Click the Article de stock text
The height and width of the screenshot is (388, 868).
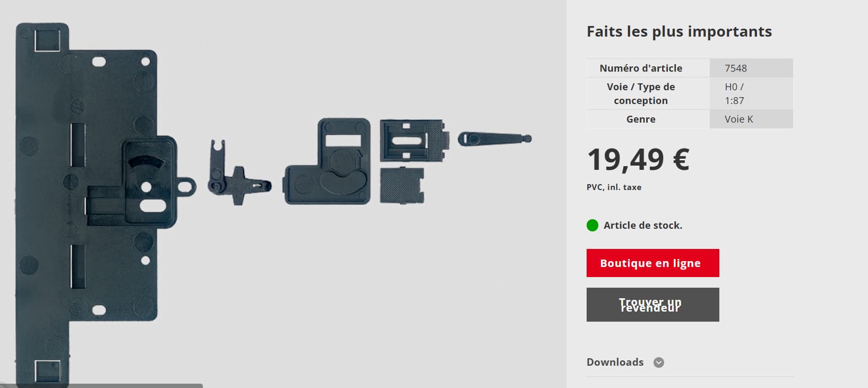(643, 226)
